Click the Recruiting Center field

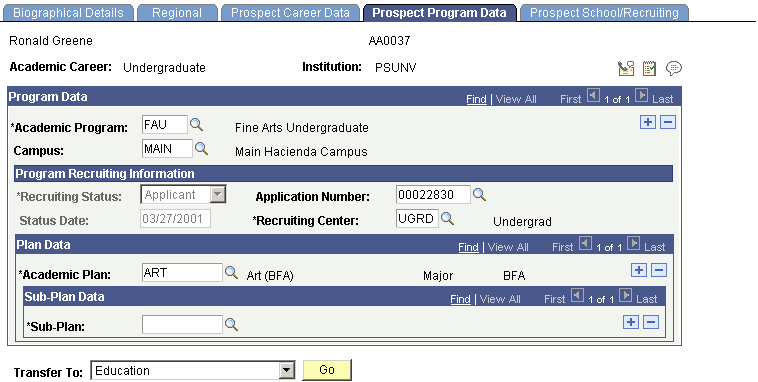click(417, 219)
